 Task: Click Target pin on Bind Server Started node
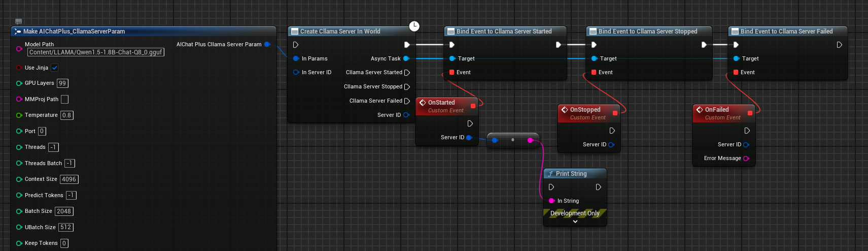click(452, 58)
